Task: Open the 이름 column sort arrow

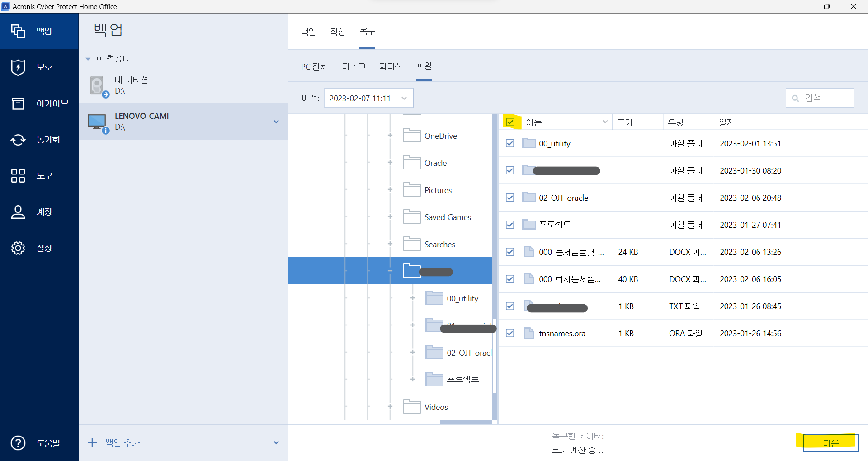Action: pyautogui.click(x=605, y=122)
